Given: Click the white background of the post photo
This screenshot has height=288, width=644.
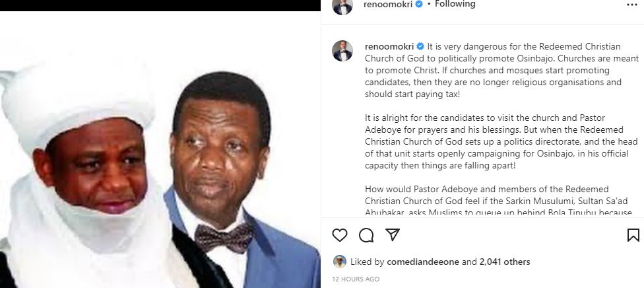Looking at the screenshot, I should tap(277, 59).
